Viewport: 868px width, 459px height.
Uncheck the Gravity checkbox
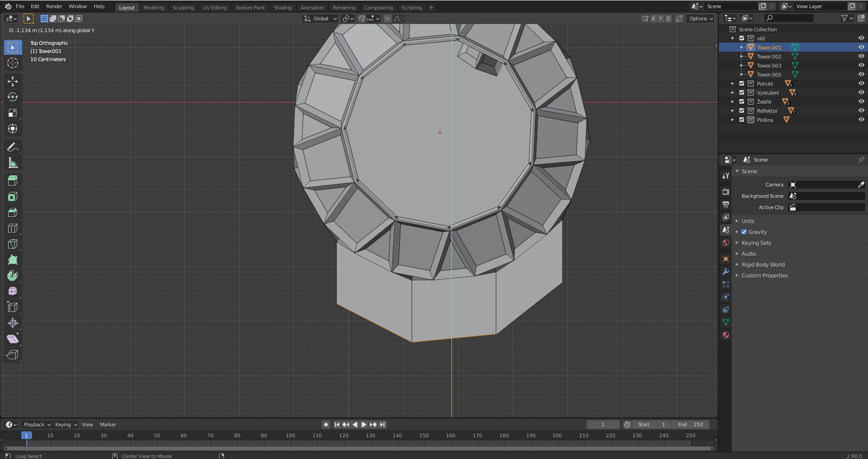744,232
